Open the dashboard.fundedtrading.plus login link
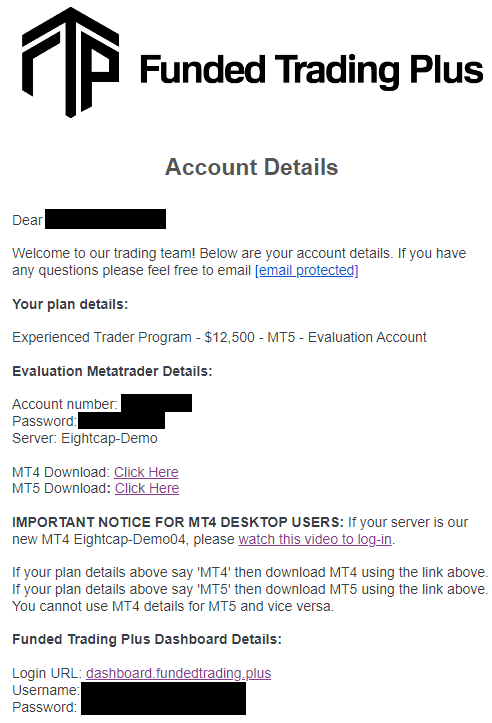Image resolution: width=492 pixels, height=723 pixels. 178,673
